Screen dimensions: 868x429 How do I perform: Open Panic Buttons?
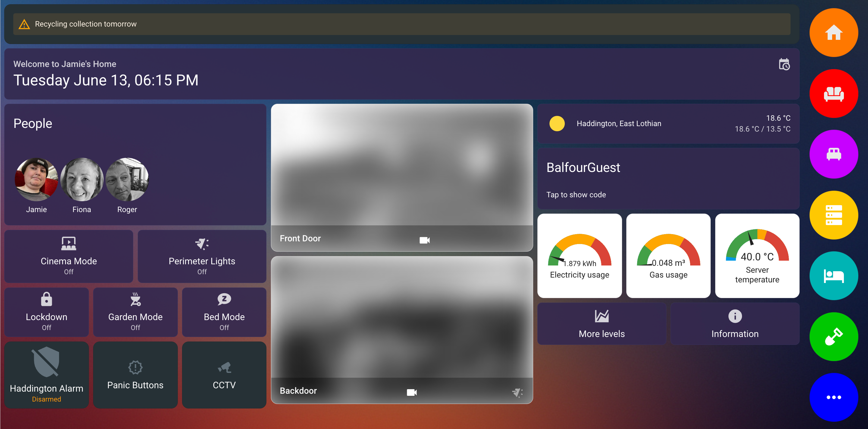pyautogui.click(x=135, y=375)
